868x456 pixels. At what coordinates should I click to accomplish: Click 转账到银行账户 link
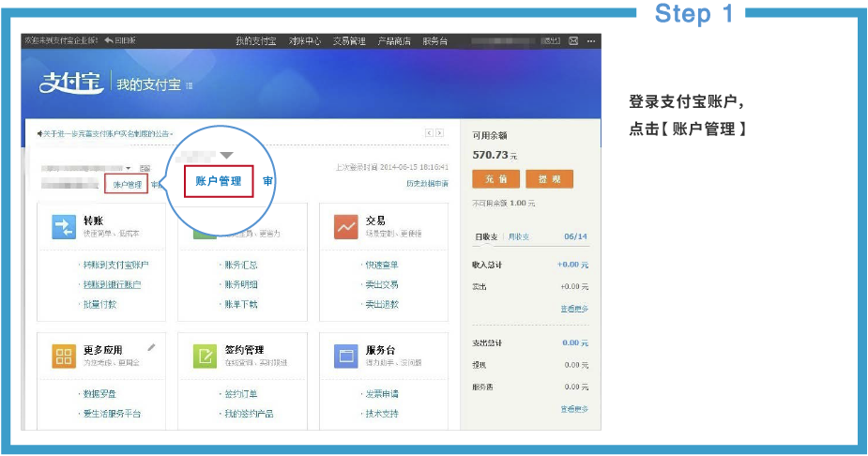click(x=112, y=285)
